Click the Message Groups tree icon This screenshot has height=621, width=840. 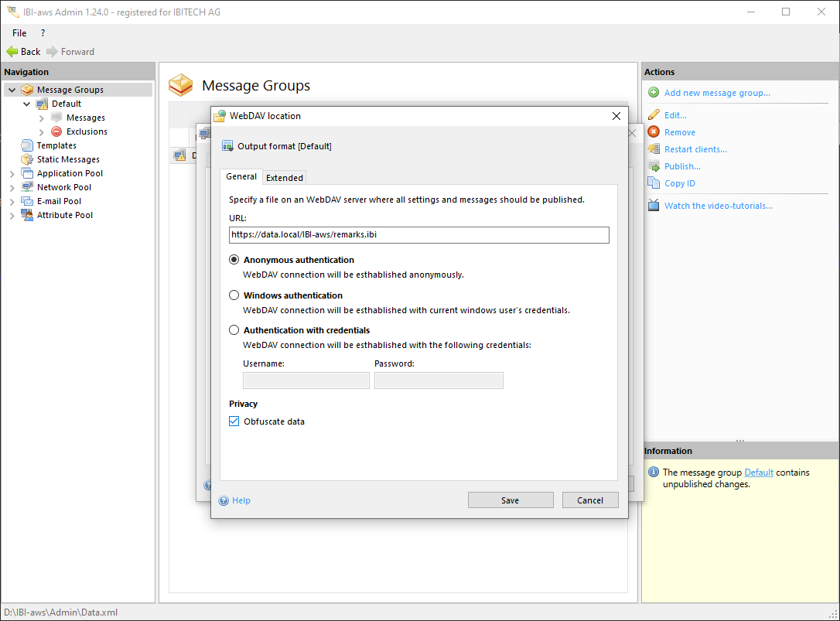(27, 90)
